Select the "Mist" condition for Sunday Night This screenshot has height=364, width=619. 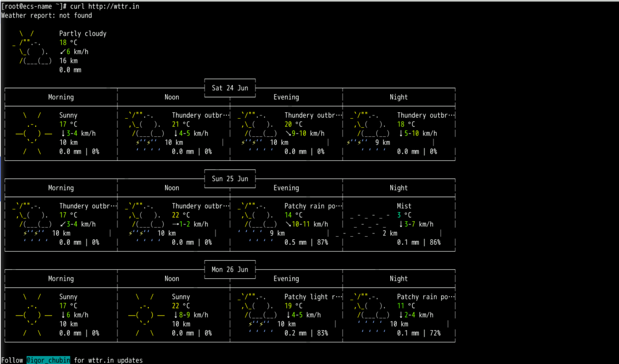[404, 206]
